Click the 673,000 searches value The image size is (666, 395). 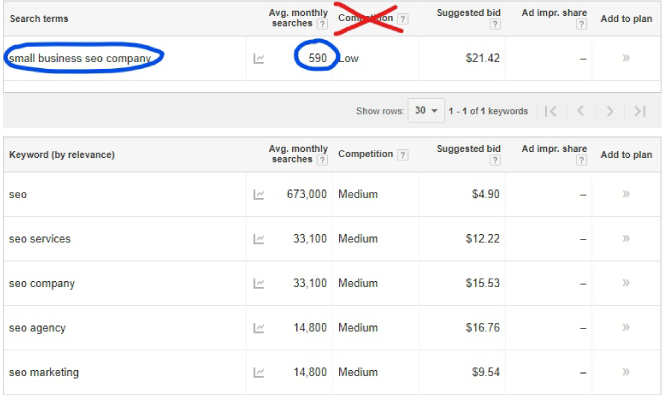pyautogui.click(x=307, y=194)
